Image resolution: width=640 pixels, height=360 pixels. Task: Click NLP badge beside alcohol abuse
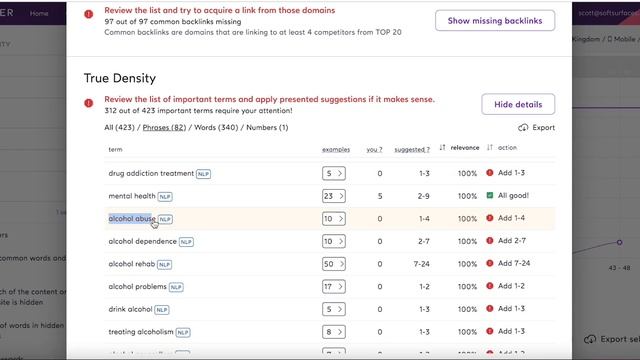[165, 219]
